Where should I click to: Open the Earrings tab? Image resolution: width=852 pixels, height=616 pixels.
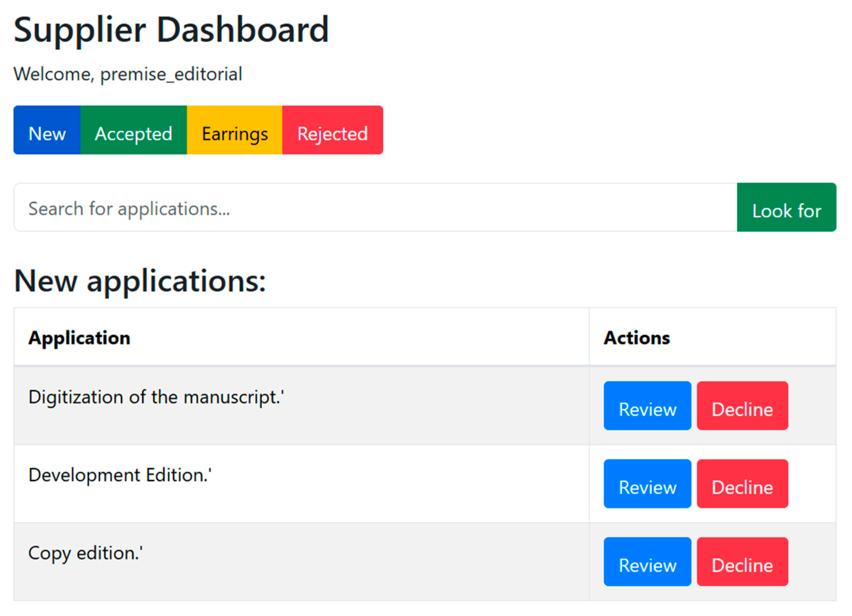click(x=234, y=130)
